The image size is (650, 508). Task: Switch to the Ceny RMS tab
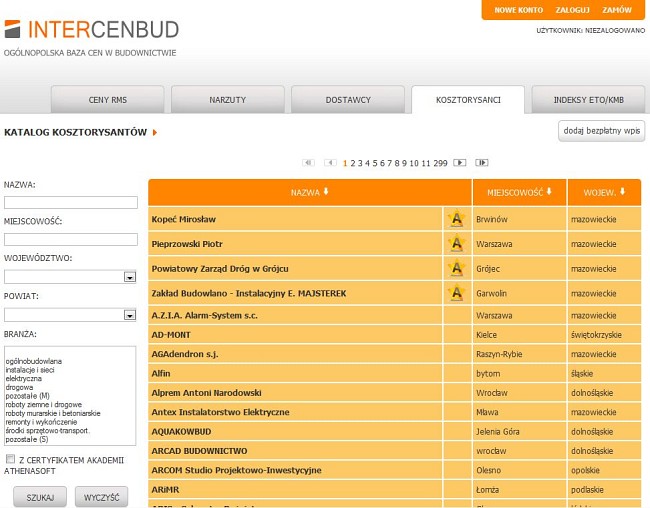coord(107,100)
